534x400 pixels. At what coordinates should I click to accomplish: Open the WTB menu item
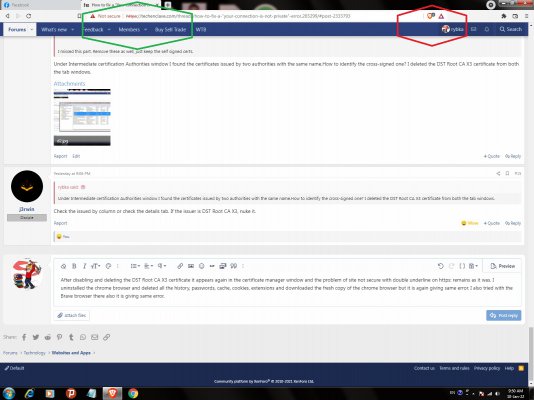pos(201,30)
